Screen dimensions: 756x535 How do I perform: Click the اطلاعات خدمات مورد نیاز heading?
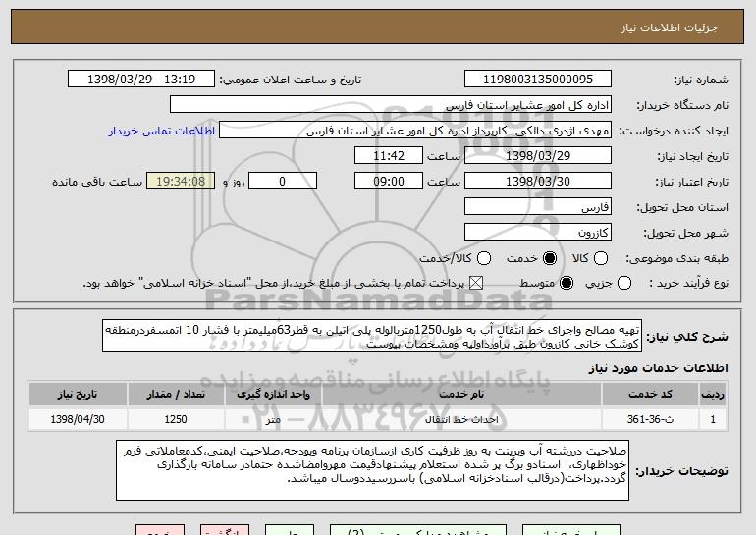pos(658,368)
